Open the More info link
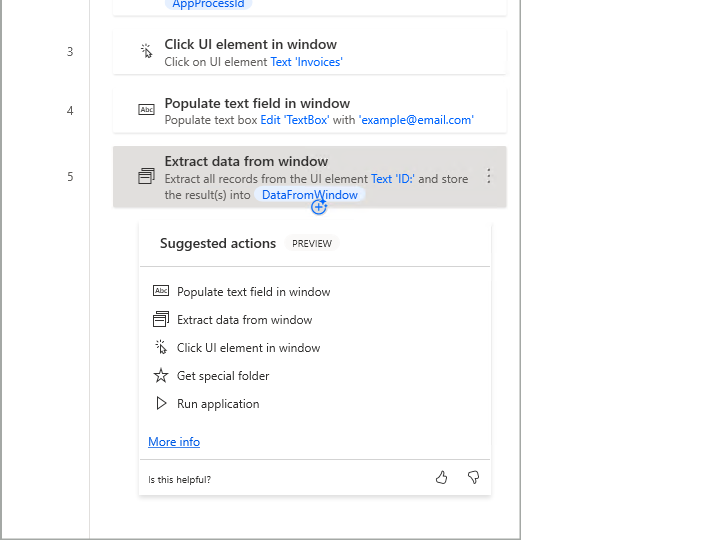This screenshot has width=720, height=540. (x=174, y=442)
